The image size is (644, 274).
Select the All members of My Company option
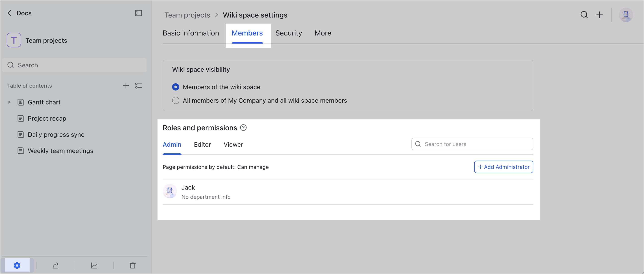tap(176, 100)
